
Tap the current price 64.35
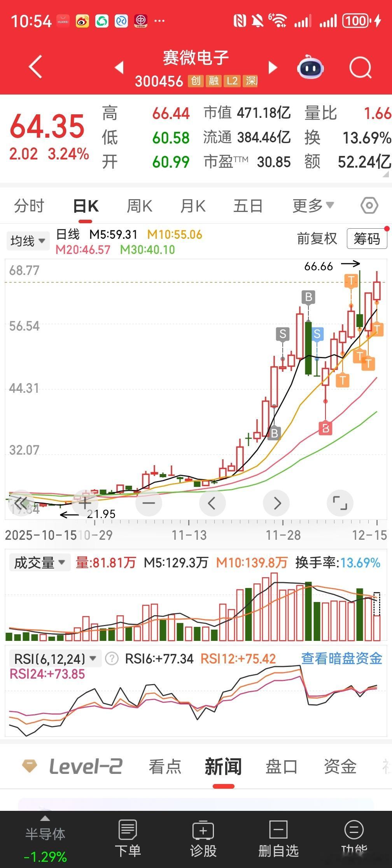47,126
